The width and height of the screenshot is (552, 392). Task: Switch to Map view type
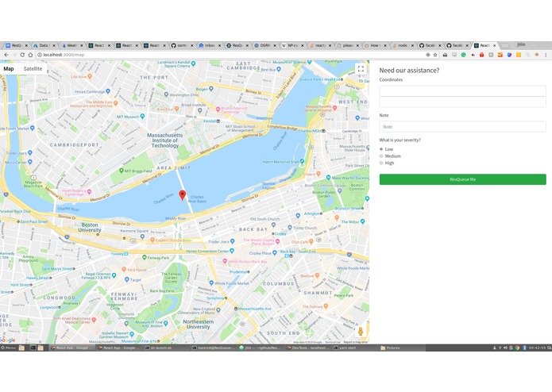pos(9,68)
